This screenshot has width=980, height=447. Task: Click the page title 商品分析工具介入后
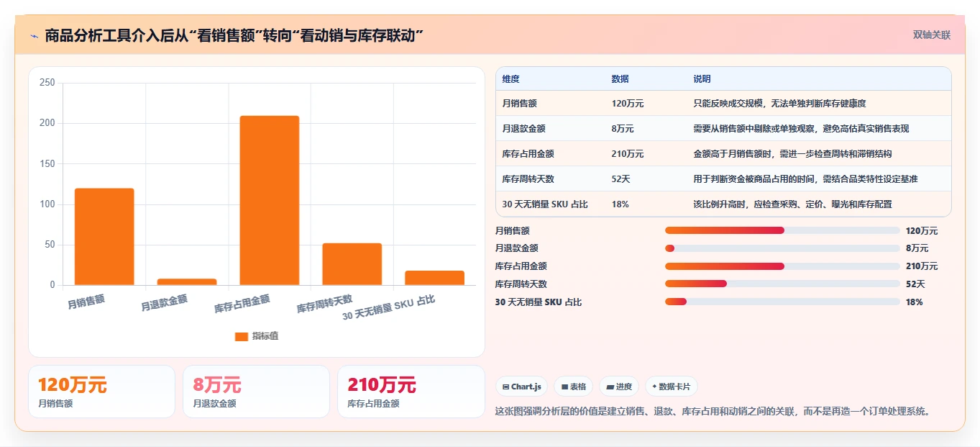pyautogui.click(x=234, y=35)
